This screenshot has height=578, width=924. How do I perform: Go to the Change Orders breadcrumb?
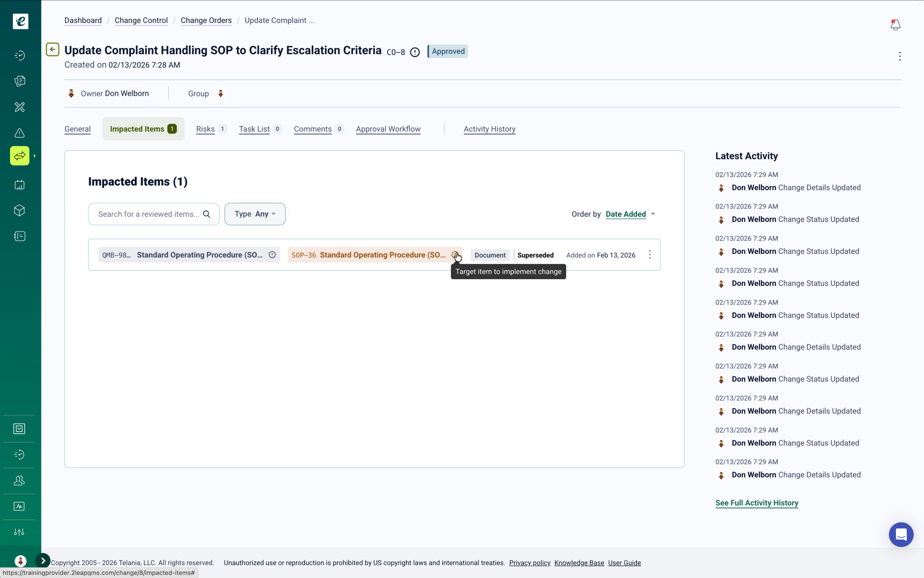click(x=206, y=20)
